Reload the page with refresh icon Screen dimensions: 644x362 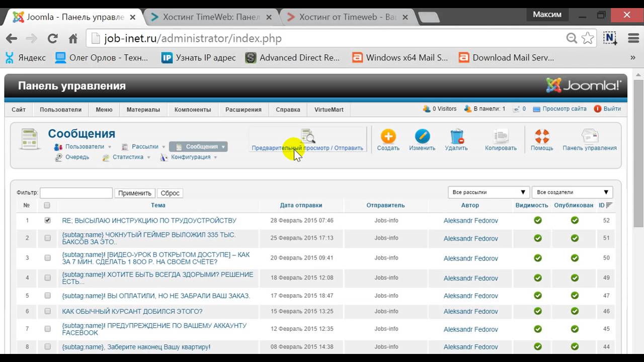pos(52,38)
